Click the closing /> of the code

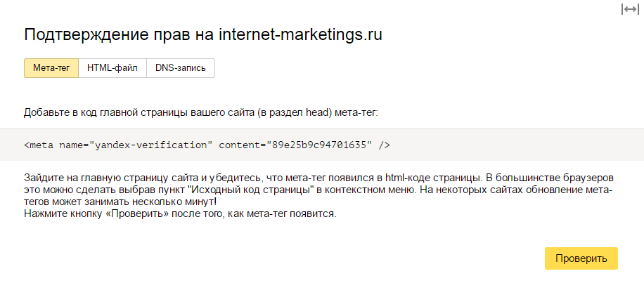pos(384,145)
